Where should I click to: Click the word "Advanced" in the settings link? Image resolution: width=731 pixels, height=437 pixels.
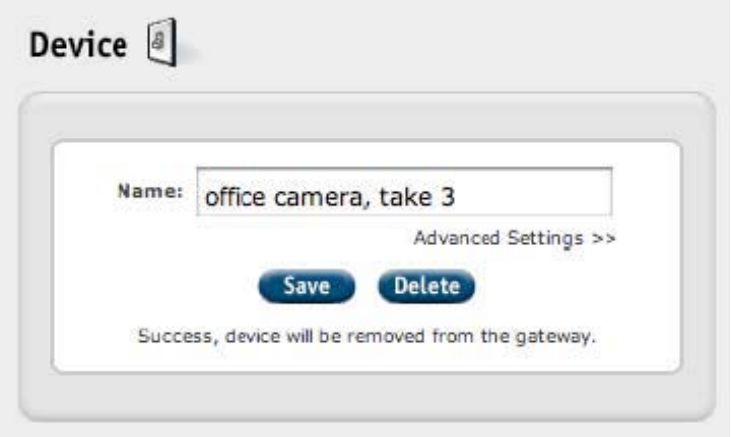456,238
